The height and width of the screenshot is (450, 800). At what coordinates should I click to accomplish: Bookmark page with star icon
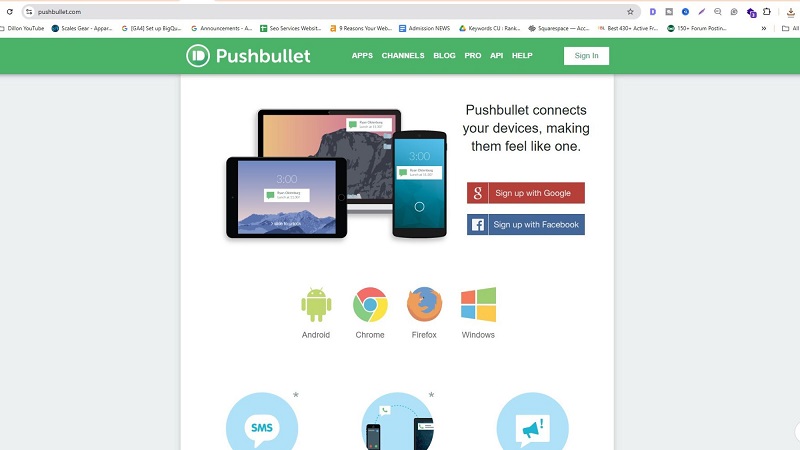click(x=630, y=12)
